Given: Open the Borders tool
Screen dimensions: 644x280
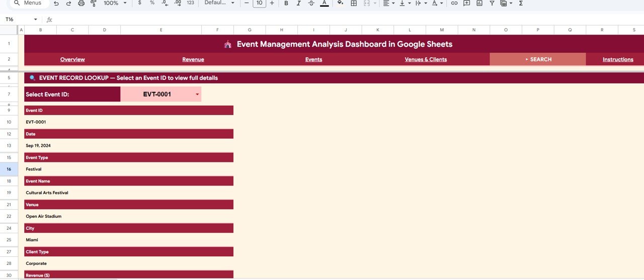Looking at the screenshot, I should click(x=354, y=3).
